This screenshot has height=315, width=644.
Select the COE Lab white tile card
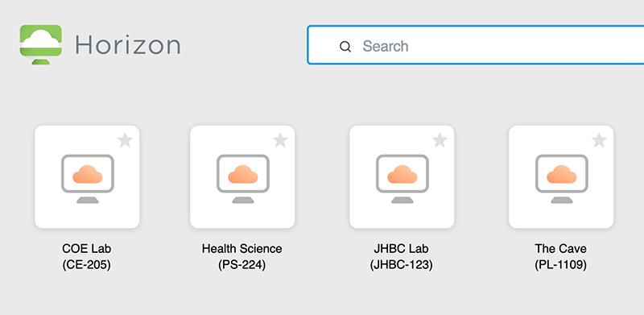(87, 176)
